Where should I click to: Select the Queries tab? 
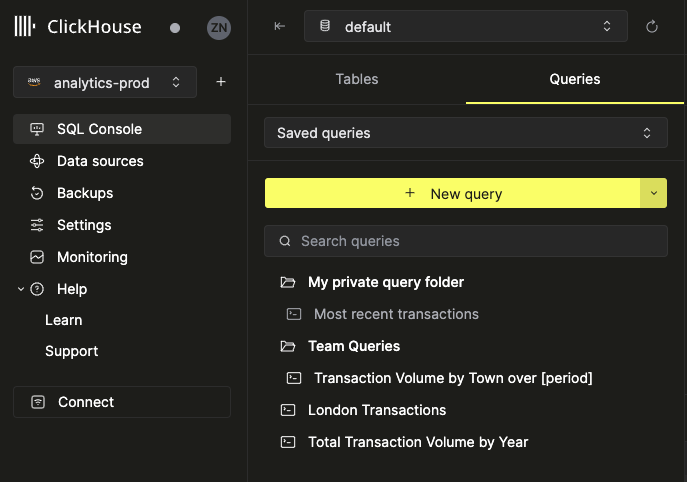pyautogui.click(x=575, y=79)
